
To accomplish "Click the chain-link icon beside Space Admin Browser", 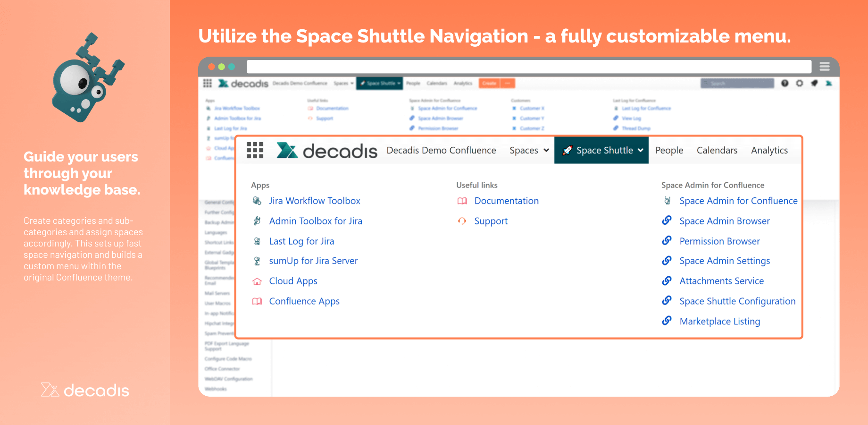I will pos(667,221).
